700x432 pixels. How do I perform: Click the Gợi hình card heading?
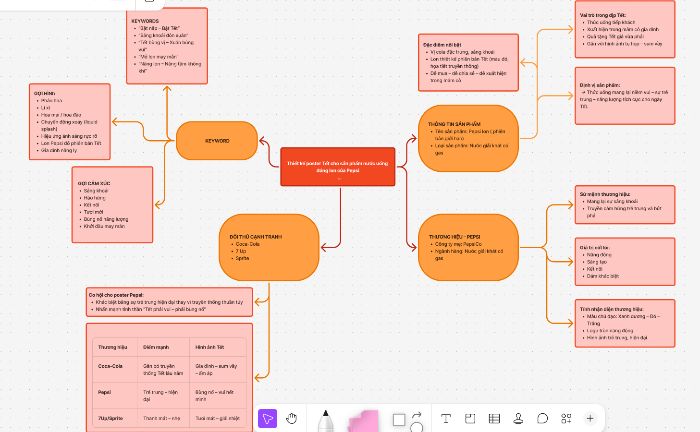point(44,93)
